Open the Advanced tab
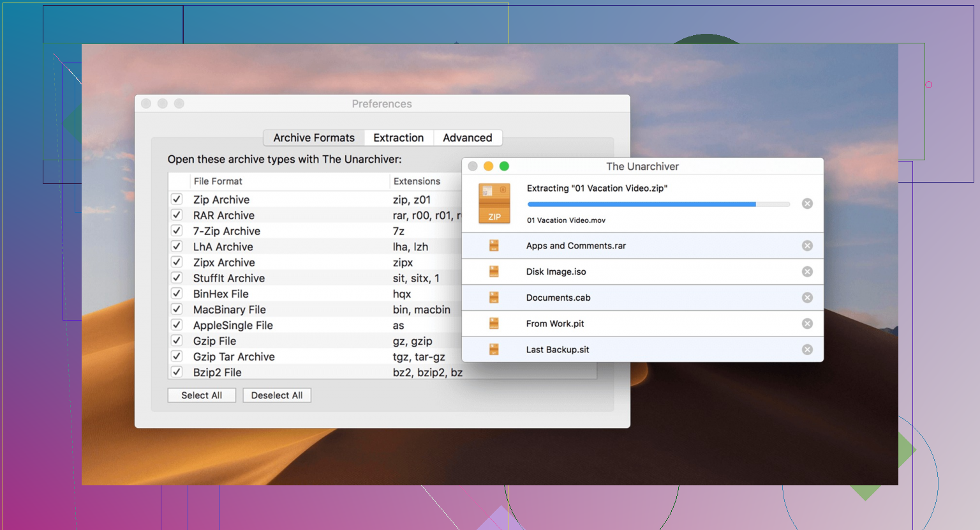The height and width of the screenshot is (530, 980). point(468,138)
